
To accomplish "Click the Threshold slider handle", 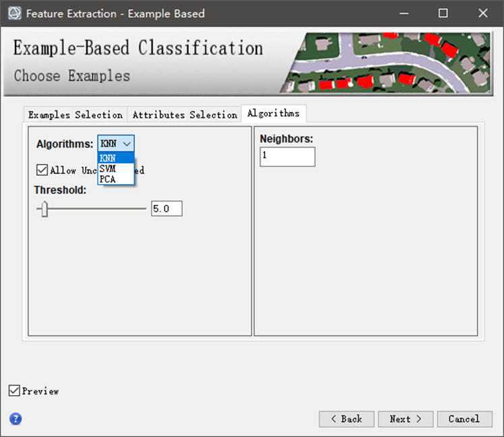I will pos(45,209).
